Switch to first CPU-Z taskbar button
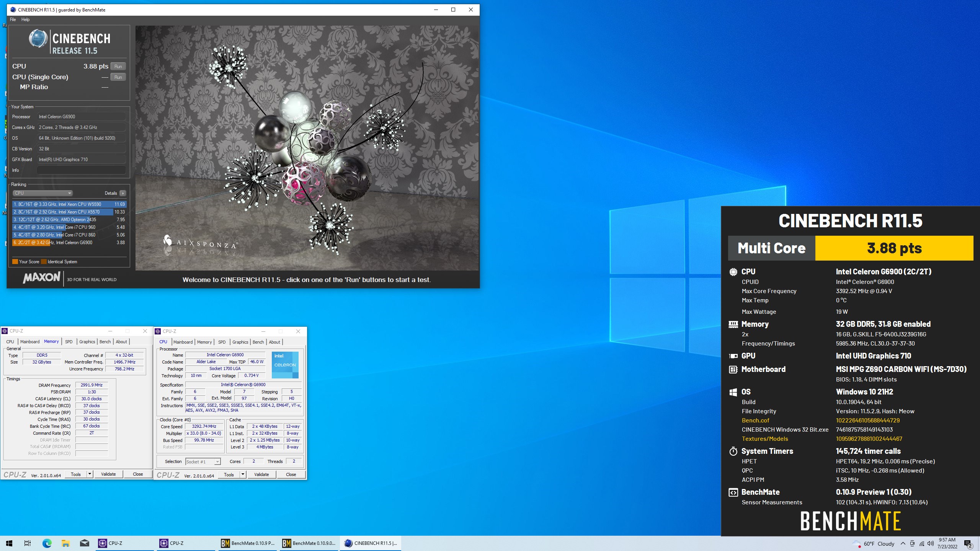Viewport: 980px width, 551px height. tap(125, 543)
